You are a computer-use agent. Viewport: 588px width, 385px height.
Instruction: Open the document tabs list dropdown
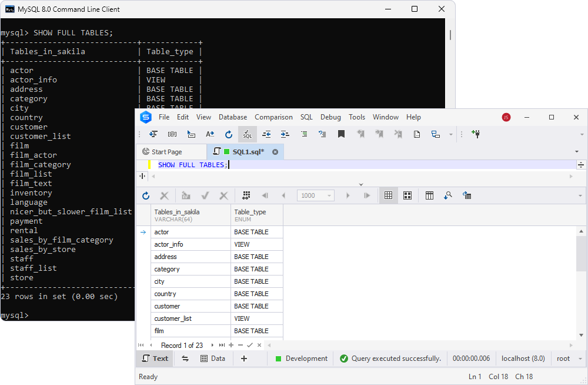[x=576, y=151]
